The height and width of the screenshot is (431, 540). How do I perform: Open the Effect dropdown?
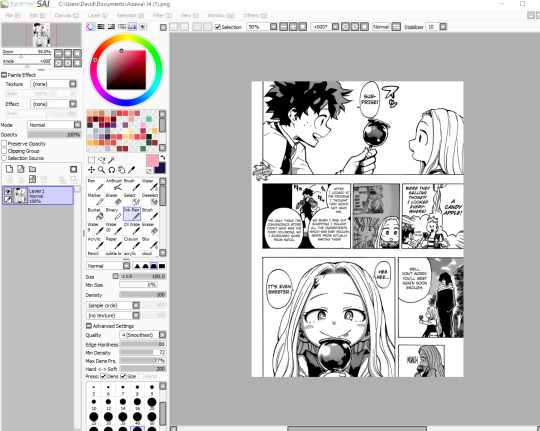click(73, 104)
